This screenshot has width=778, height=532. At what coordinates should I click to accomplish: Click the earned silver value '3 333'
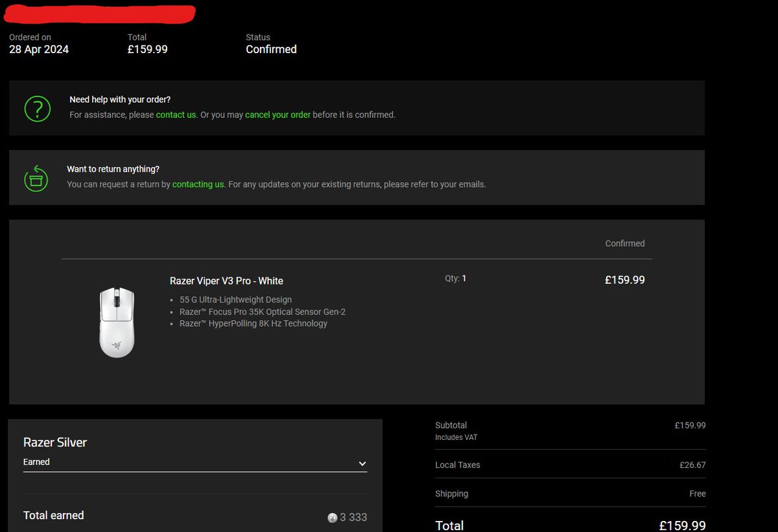pyautogui.click(x=353, y=517)
